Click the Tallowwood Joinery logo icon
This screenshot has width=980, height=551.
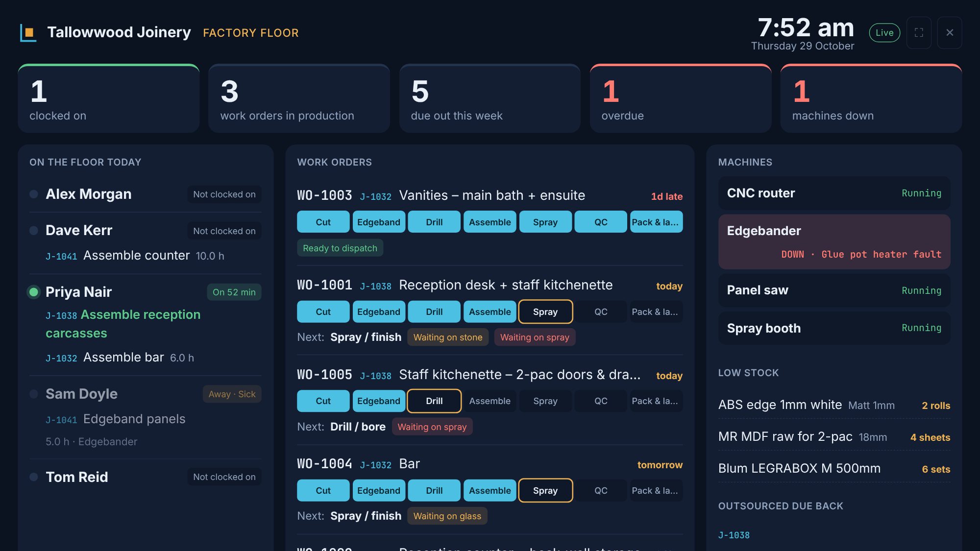pos(28,33)
